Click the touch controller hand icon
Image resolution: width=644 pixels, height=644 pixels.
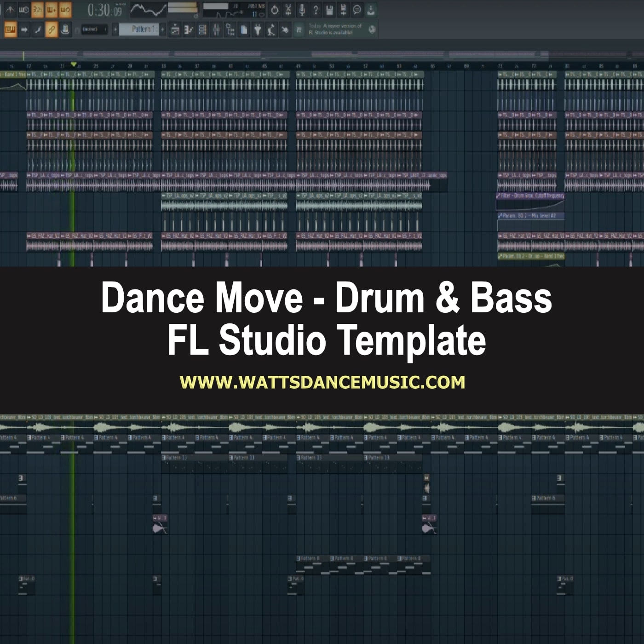click(x=285, y=30)
